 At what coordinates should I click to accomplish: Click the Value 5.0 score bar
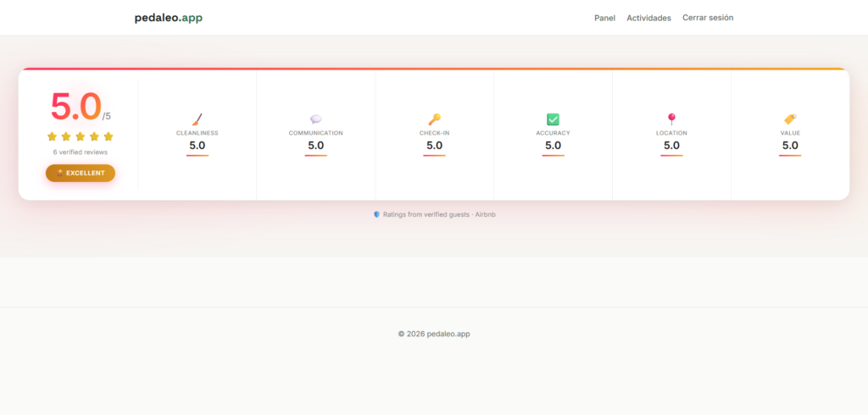coord(790,156)
